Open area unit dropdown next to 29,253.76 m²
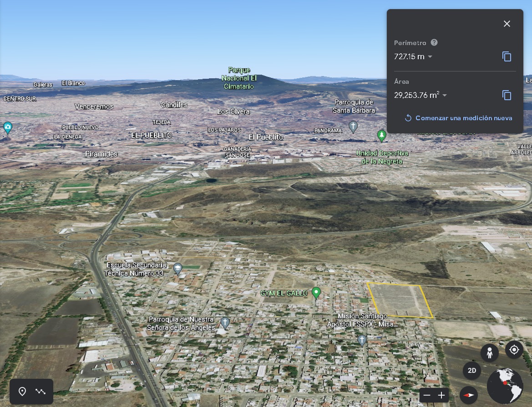The width and height of the screenshot is (532, 407). 445,96
